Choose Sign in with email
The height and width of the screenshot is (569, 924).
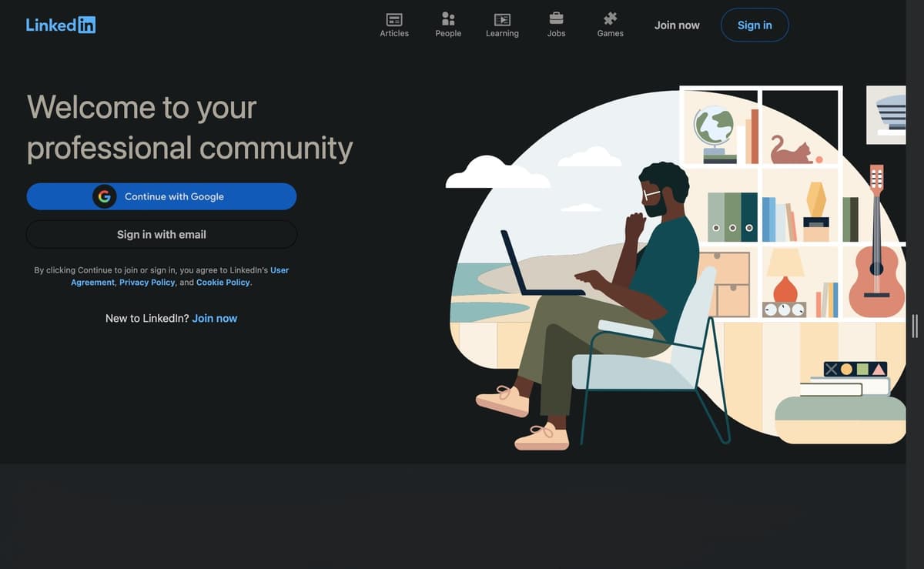pyautogui.click(x=162, y=234)
